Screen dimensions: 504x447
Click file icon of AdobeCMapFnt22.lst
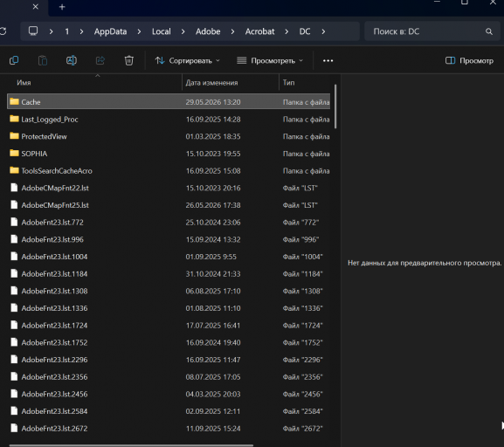click(x=14, y=188)
